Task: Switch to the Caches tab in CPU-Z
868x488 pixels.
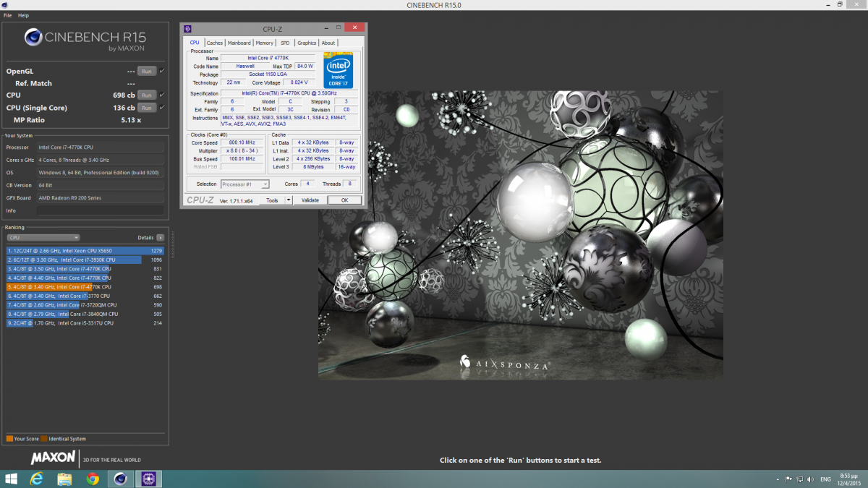Action: coord(215,43)
